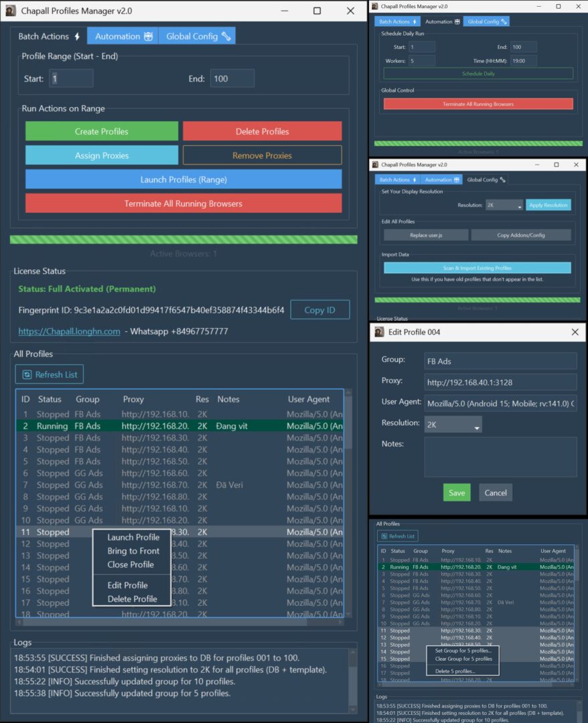Viewport: 588px width, 723px height.
Task: Click the Time (HH:MM) field showing 19:00
Action: [x=522, y=60]
